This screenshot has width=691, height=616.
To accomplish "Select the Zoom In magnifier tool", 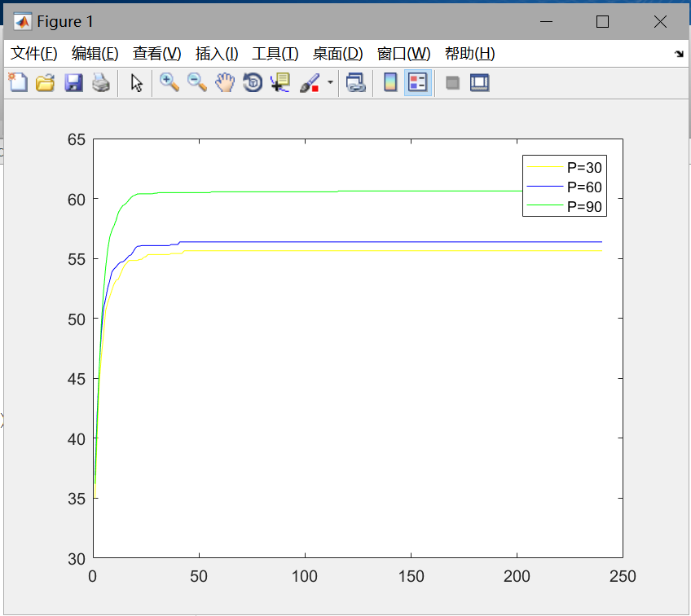I will [x=169, y=82].
